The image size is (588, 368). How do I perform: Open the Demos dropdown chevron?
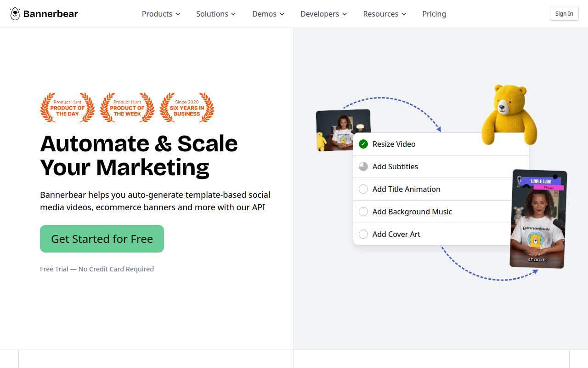(282, 14)
